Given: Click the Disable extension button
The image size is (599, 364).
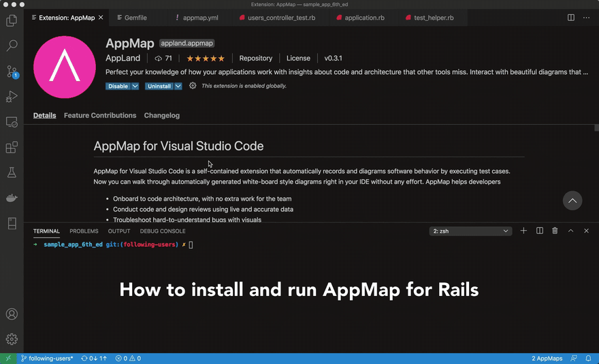Looking at the screenshot, I should point(118,86).
